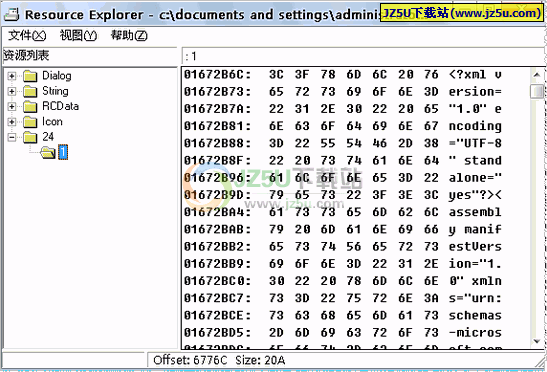The image size is (547, 372).
Task: Select the 24 tree label
Action: pos(48,137)
